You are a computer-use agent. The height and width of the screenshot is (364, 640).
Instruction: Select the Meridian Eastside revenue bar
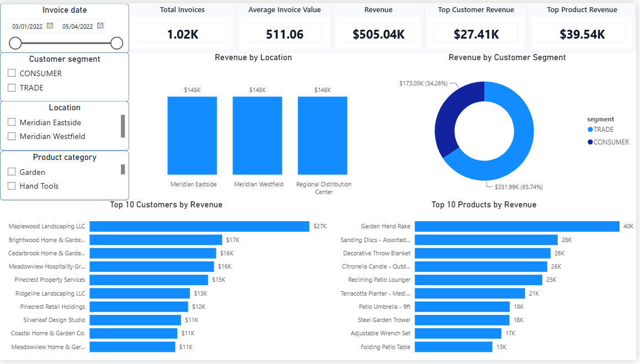[x=192, y=135]
